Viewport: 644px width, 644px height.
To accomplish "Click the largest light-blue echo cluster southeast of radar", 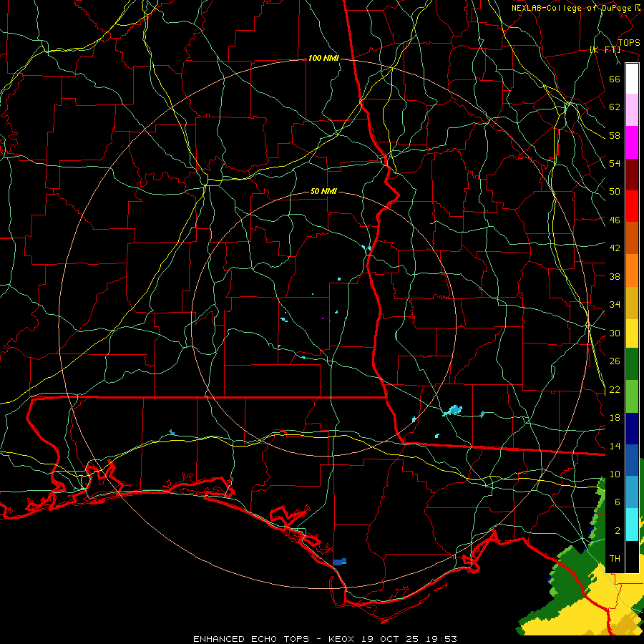I will 453,410.
